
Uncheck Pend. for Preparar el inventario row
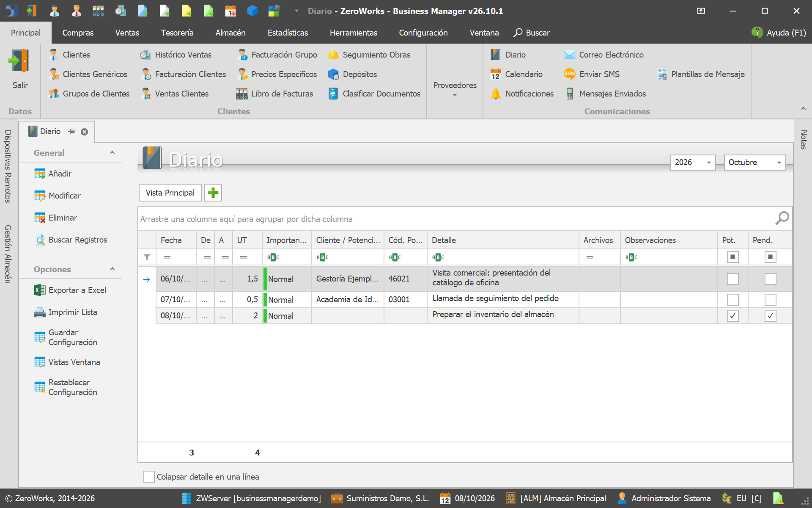pyautogui.click(x=771, y=316)
